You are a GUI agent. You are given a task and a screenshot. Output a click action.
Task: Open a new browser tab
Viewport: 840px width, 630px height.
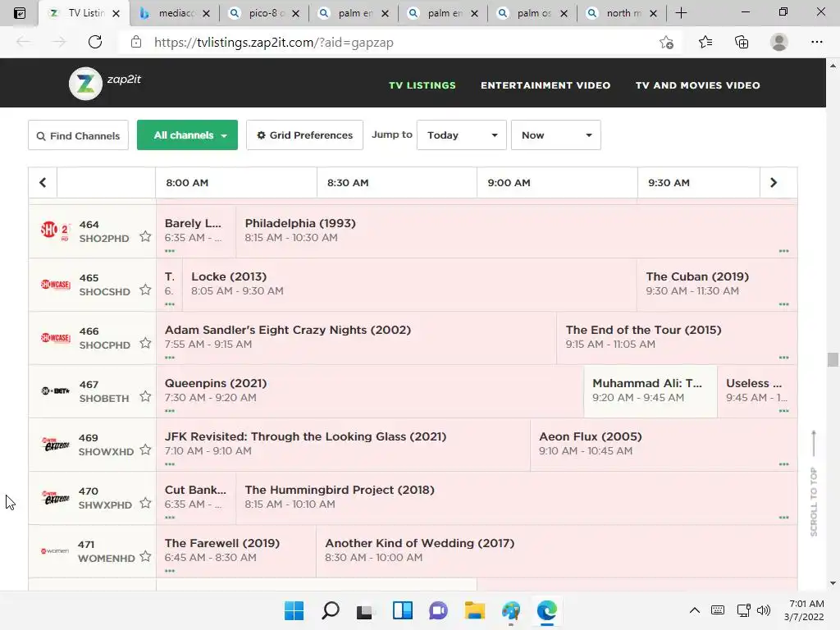[x=681, y=13]
